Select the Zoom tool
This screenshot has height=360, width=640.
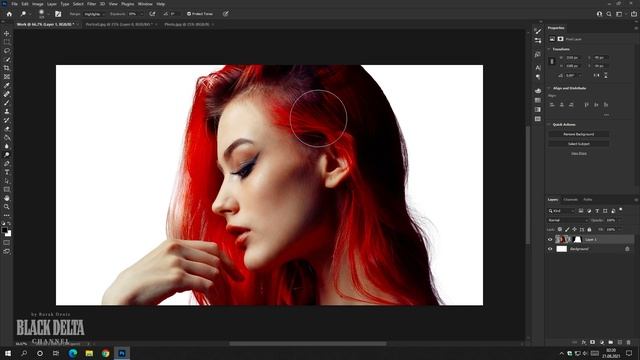(x=7, y=207)
